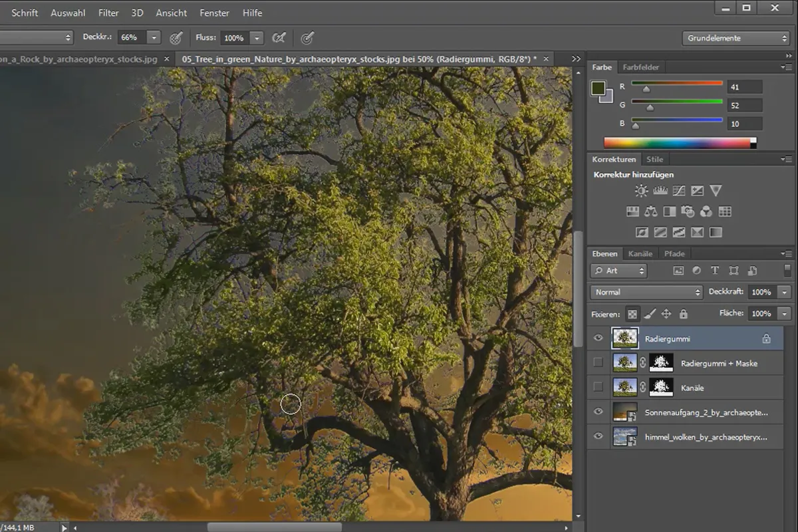Show the Radiergummi + Maske layer
This screenshot has width=798, height=532.
tap(598, 362)
